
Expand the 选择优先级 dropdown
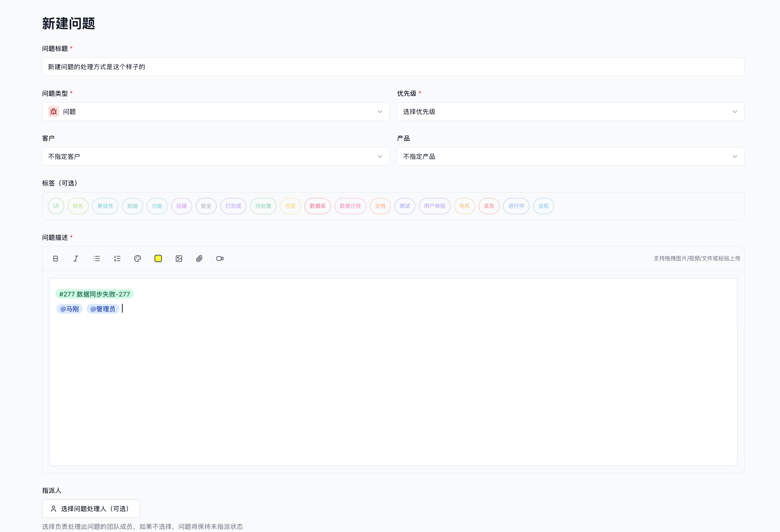(x=570, y=112)
